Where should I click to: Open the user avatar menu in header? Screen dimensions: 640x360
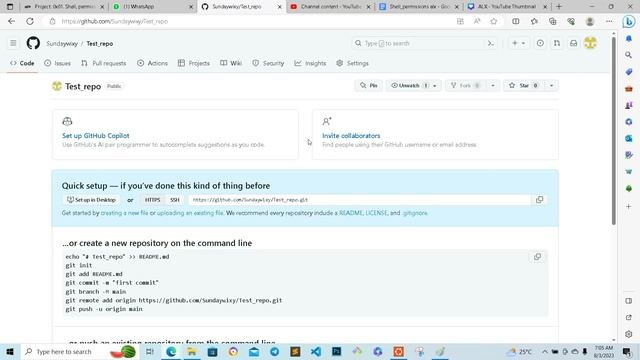(x=590, y=43)
